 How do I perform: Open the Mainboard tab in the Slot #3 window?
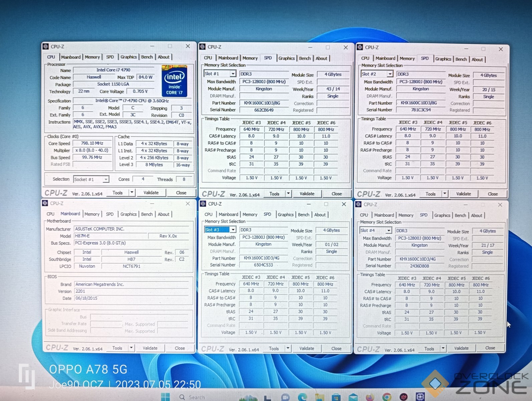point(229,215)
